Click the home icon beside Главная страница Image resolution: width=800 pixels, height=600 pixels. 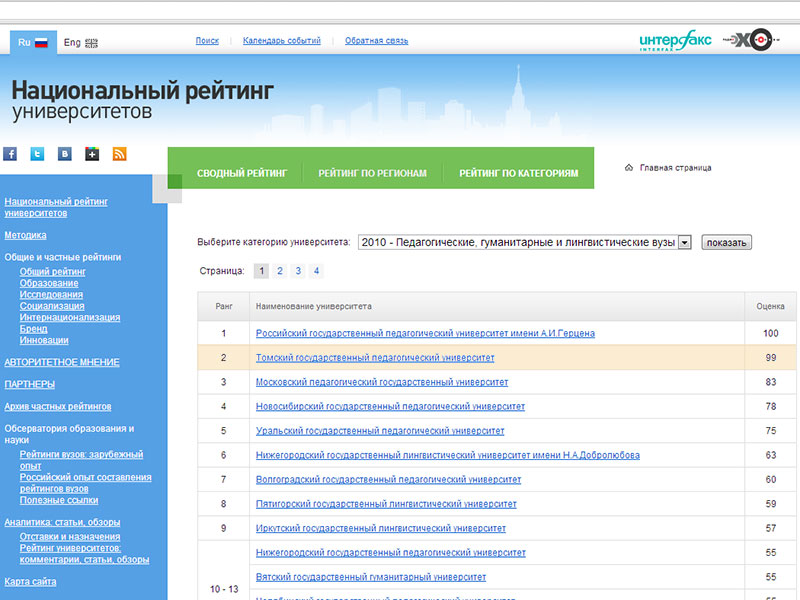pos(629,167)
